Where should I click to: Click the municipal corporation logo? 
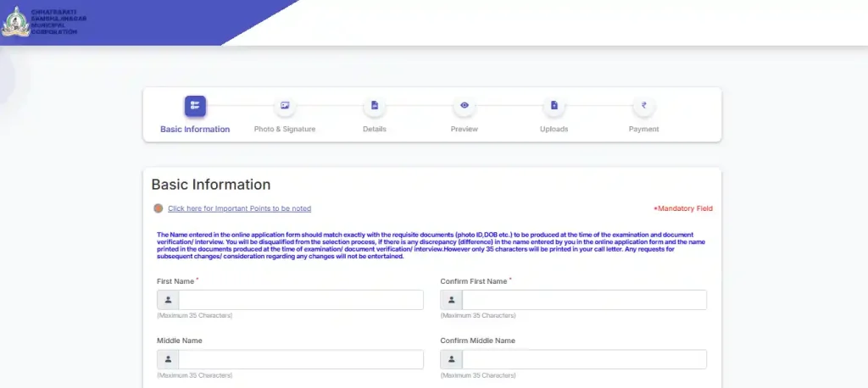pos(14,22)
